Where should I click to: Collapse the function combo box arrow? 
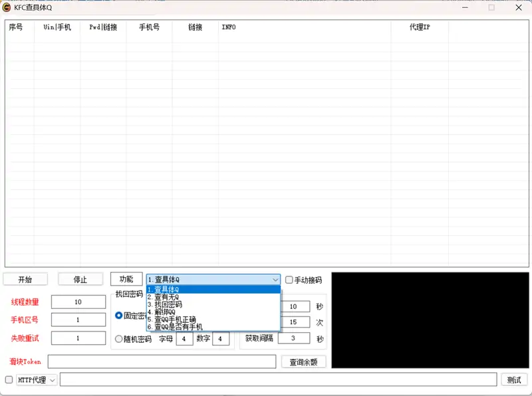(x=275, y=280)
